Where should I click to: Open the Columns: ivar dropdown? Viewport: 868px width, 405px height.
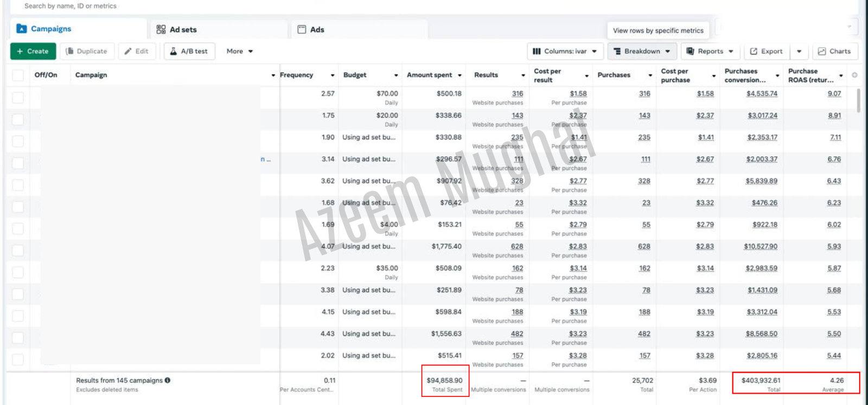coord(565,51)
